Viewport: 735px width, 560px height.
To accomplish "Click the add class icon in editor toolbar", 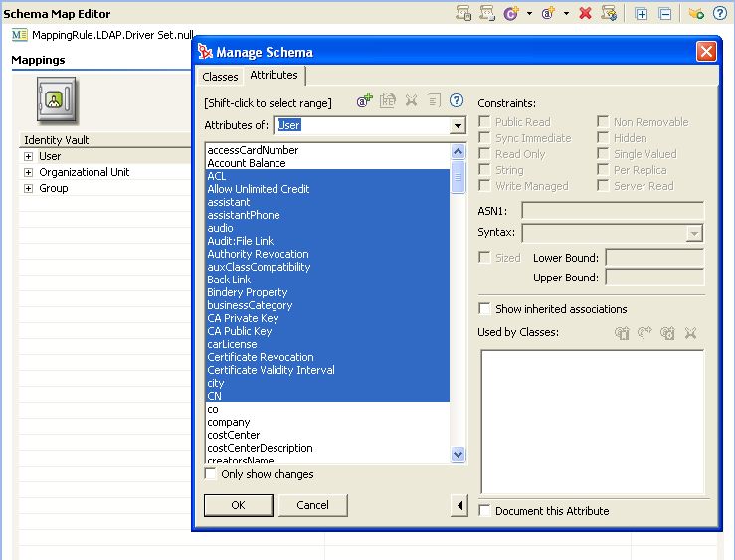I will 511,13.
